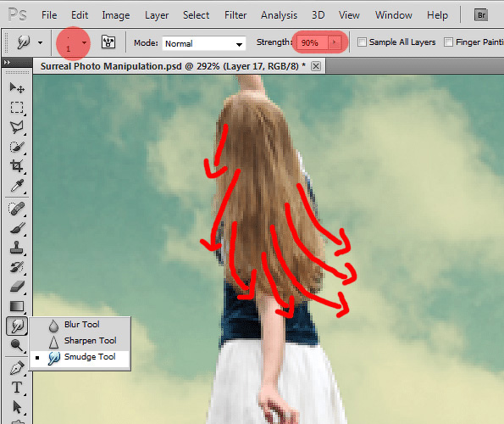Screen dimensions: 504x424
Task: Open the Strength slider arrow
Action: click(335, 42)
